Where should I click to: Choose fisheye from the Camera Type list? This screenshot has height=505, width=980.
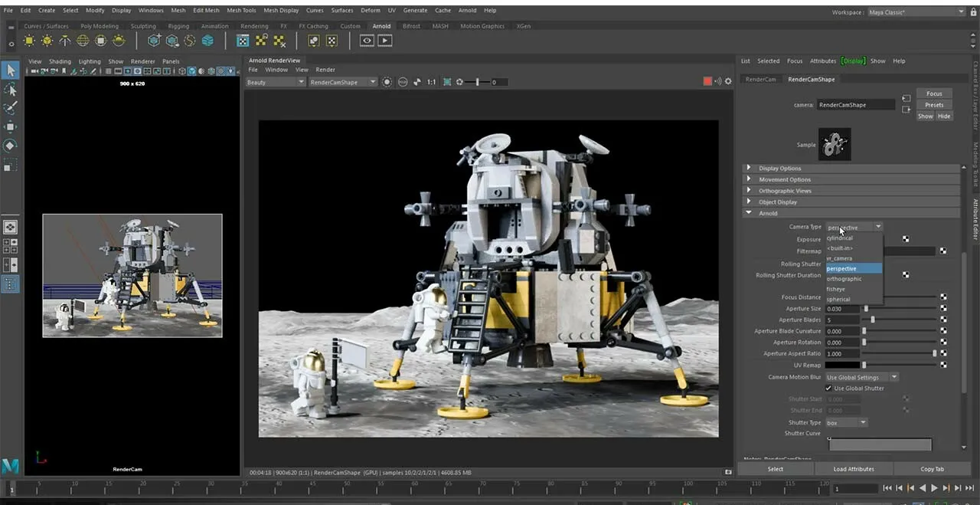(836, 289)
